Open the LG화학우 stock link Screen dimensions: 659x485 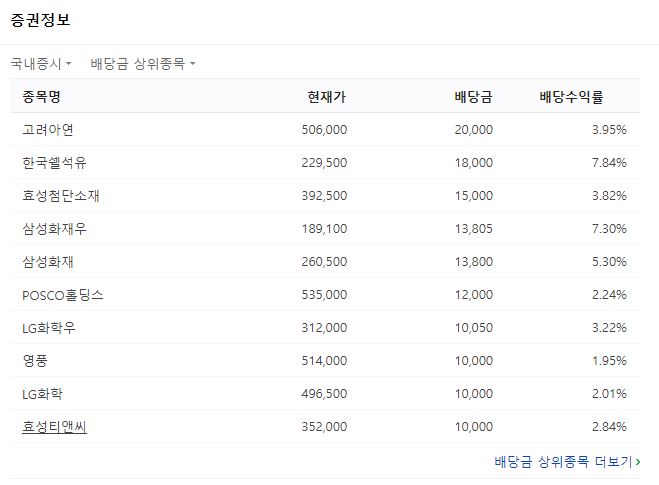click(x=49, y=328)
